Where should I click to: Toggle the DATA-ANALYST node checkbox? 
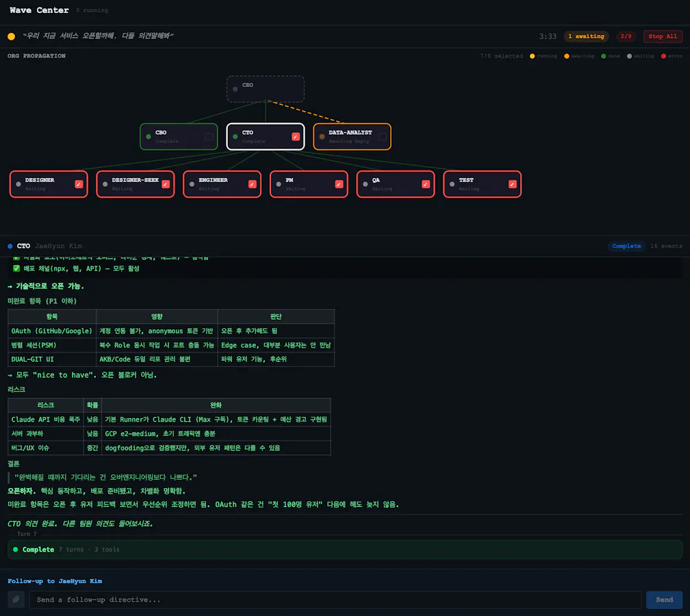tap(383, 136)
